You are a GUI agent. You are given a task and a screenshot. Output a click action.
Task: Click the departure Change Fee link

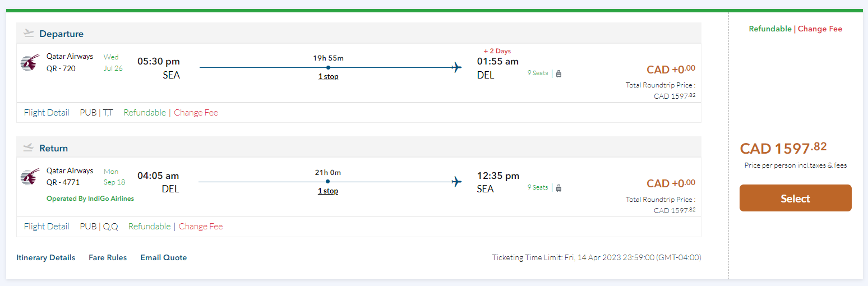point(196,113)
